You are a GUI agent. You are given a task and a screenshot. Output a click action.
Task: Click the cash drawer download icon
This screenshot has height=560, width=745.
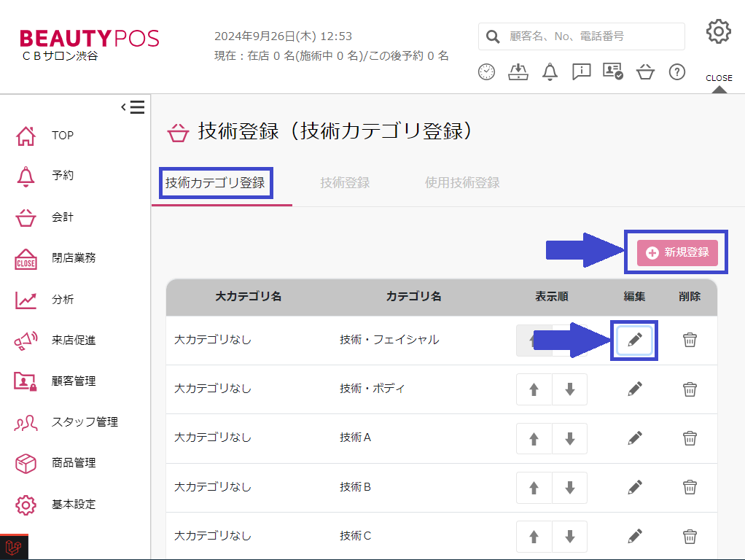[518, 71]
